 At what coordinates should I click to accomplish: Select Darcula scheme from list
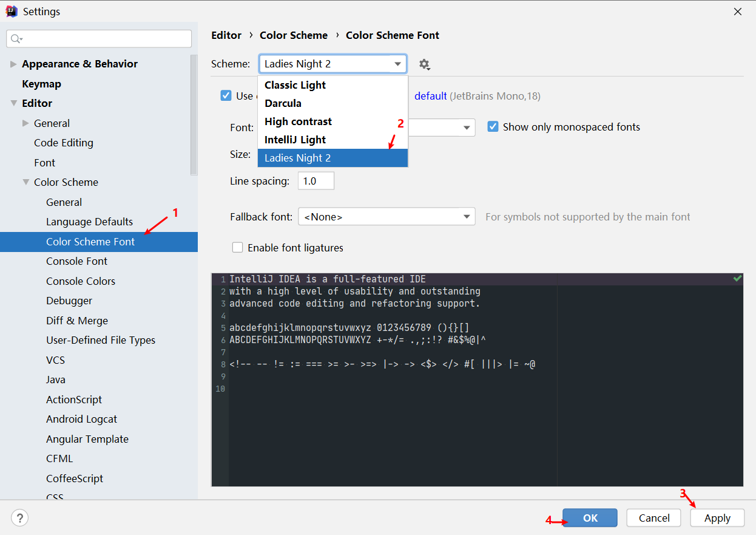[x=332, y=103]
